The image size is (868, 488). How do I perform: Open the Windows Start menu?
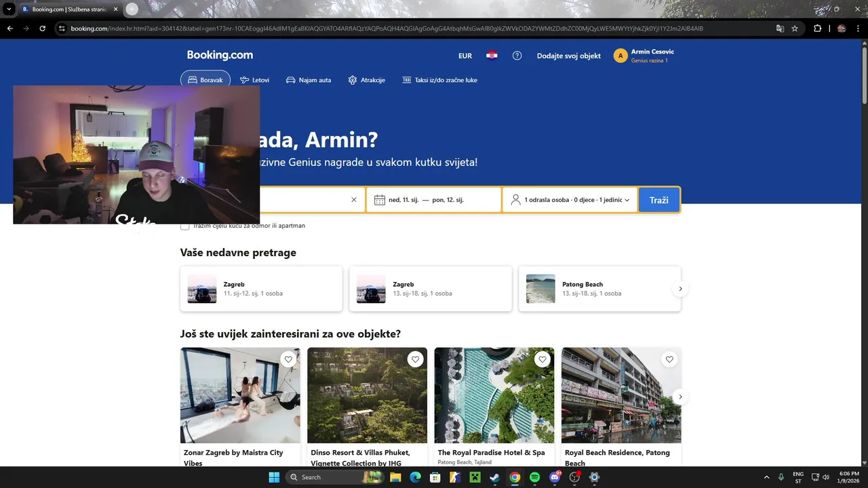274,477
